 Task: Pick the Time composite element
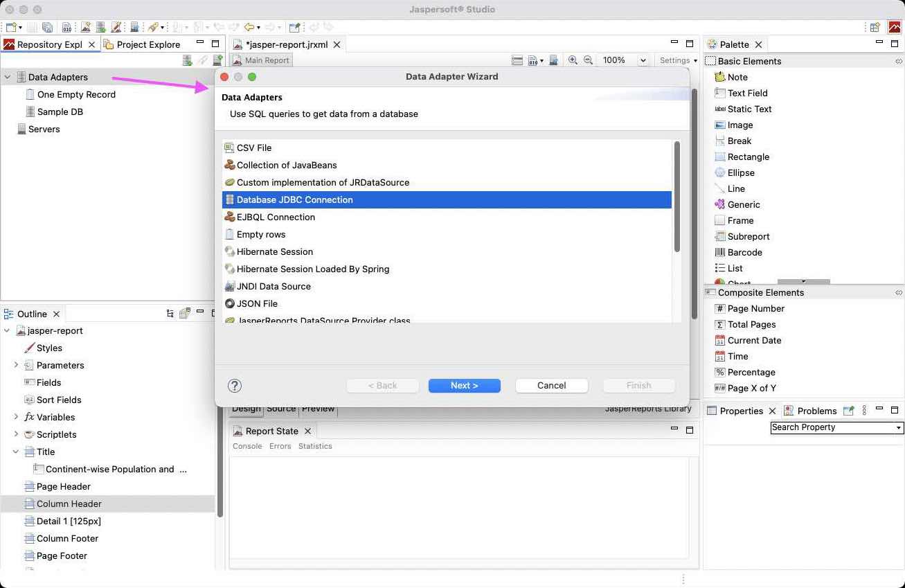click(x=731, y=356)
